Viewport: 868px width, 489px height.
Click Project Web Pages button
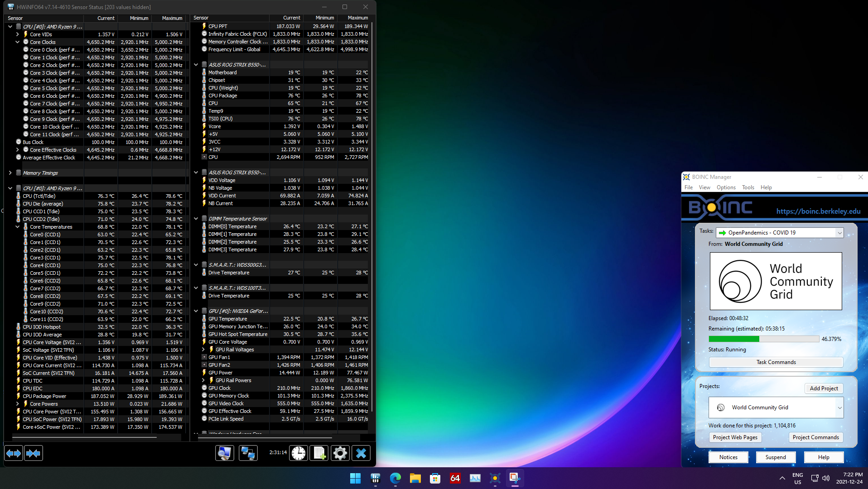(x=735, y=437)
